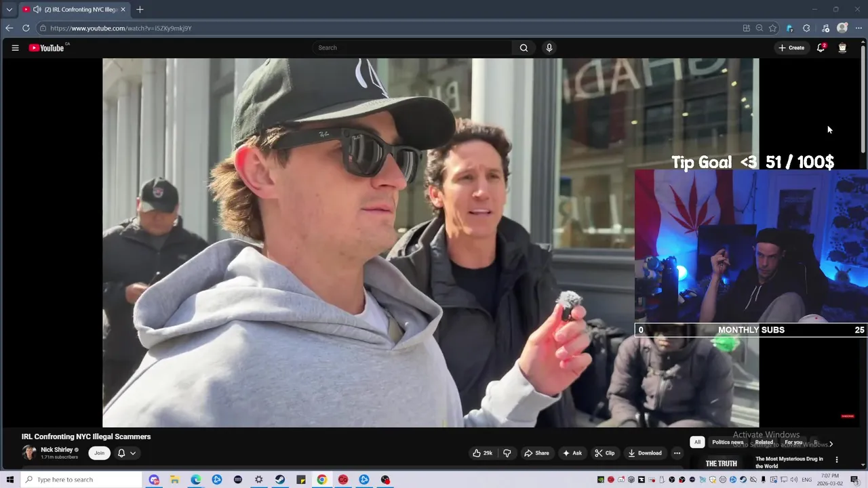868x488 pixels.
Task: Open the browser zoom-out magnifier icon
Action: (759, 28)
